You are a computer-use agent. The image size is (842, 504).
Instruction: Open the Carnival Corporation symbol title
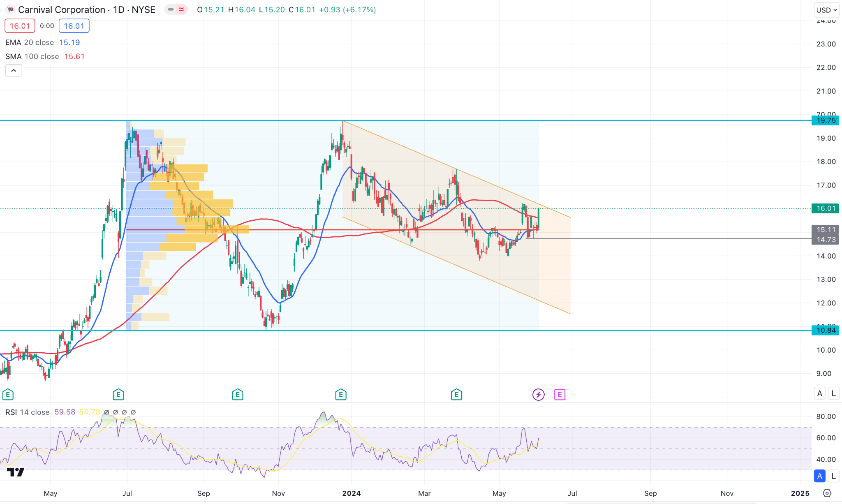(87, 9)
